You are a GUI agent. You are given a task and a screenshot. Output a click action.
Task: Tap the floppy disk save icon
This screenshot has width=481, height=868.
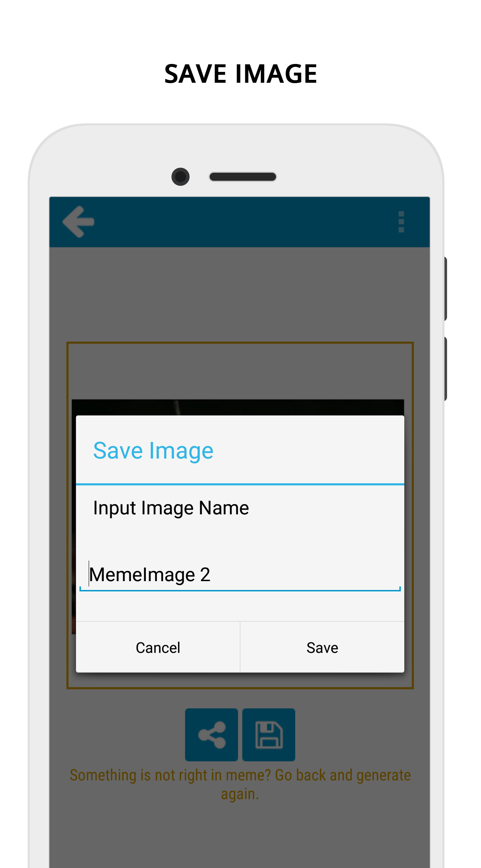click(269, 735)
